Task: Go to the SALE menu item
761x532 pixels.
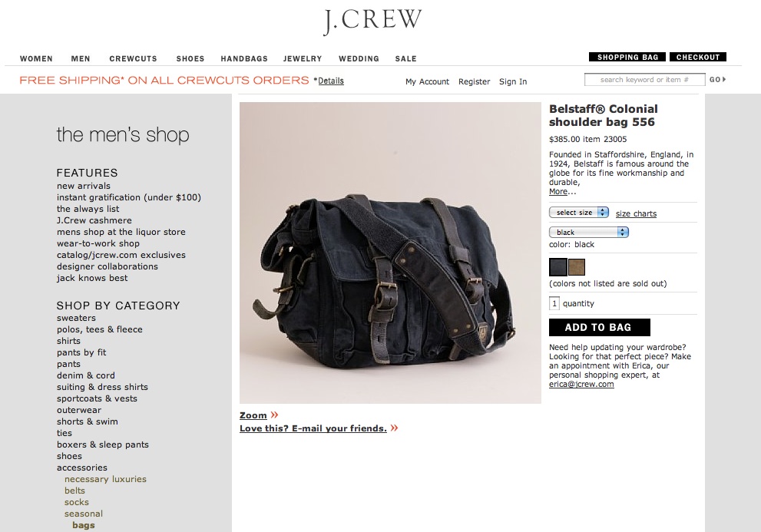Action: click(x=405, y=59)
